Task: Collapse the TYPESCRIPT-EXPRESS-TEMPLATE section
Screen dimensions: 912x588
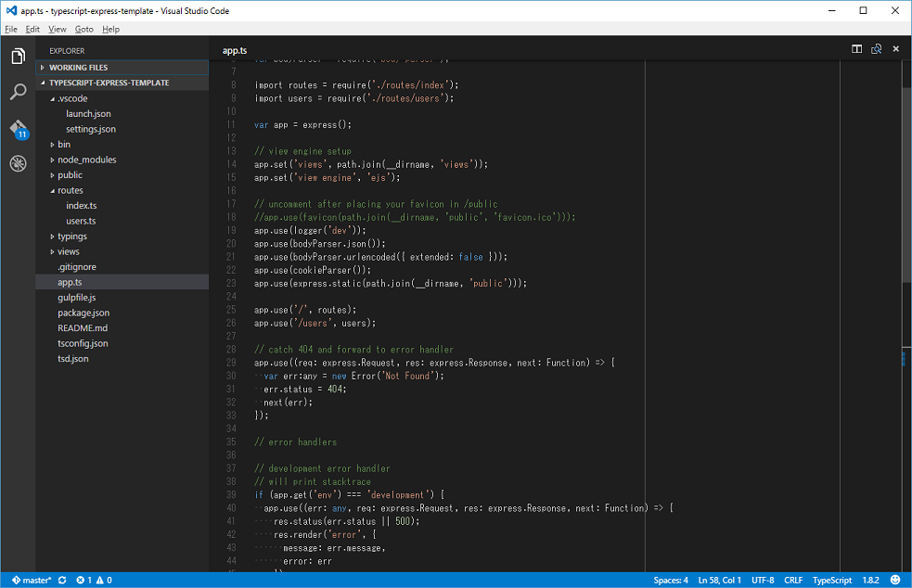Action: click(x=122, y=83)
